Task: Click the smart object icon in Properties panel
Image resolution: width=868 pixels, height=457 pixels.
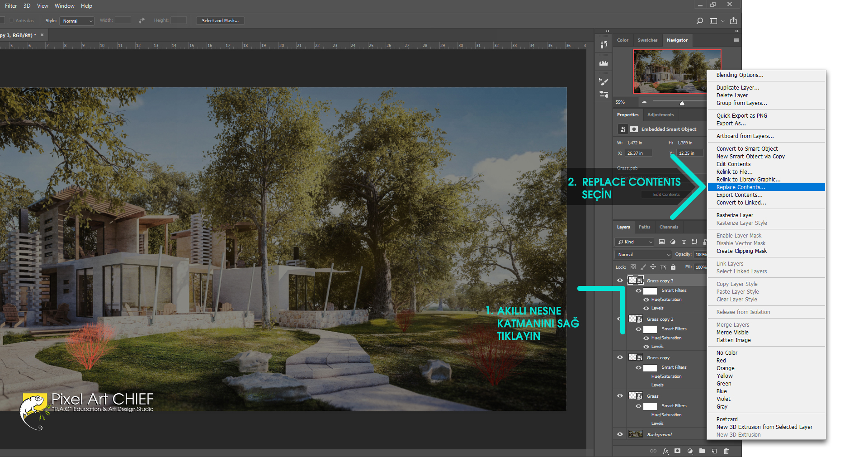Action: (x=623, y=129)
